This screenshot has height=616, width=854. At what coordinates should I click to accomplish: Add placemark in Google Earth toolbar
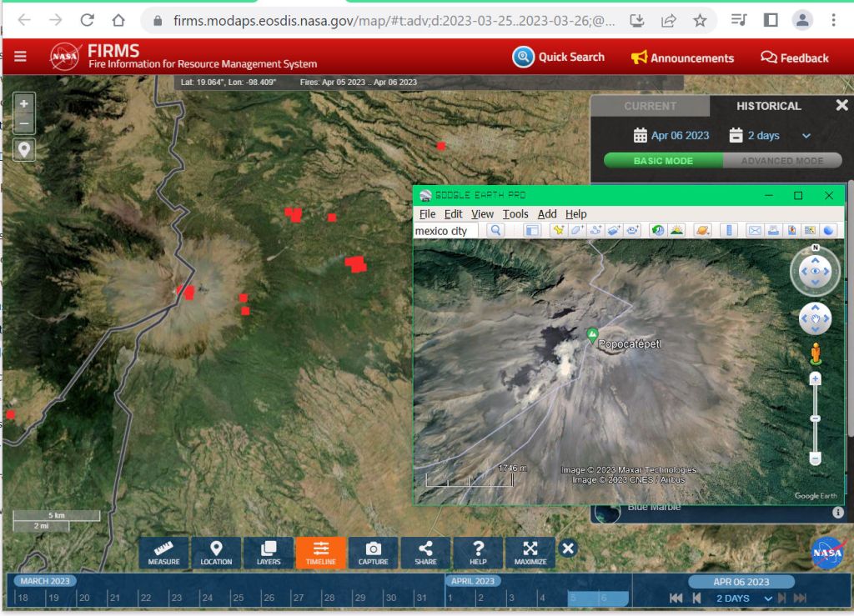[x=559, y=230]
